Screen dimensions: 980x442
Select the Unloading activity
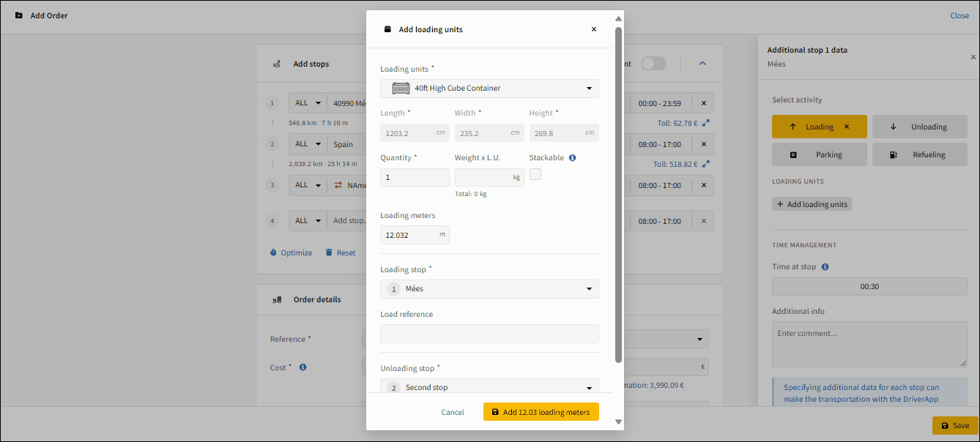tap(919, 127)
